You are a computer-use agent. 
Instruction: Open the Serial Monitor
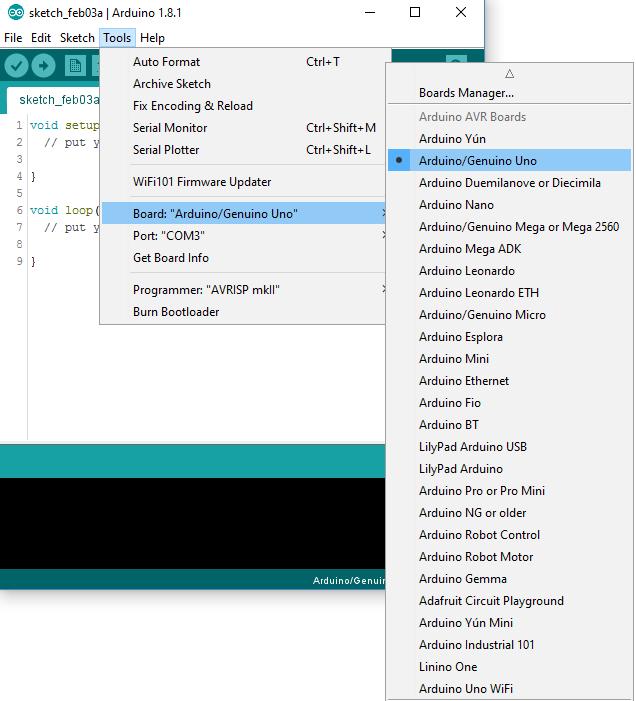click(244, 128)
